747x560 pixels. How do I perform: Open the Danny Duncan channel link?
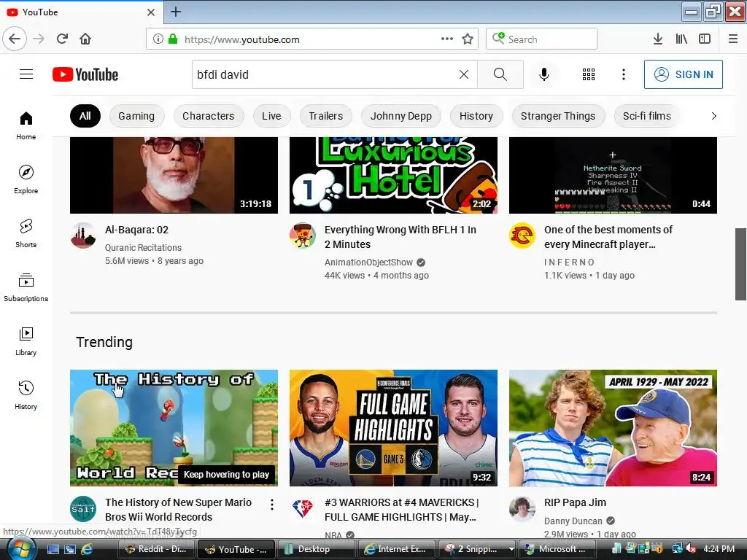[x=573, y=521]
